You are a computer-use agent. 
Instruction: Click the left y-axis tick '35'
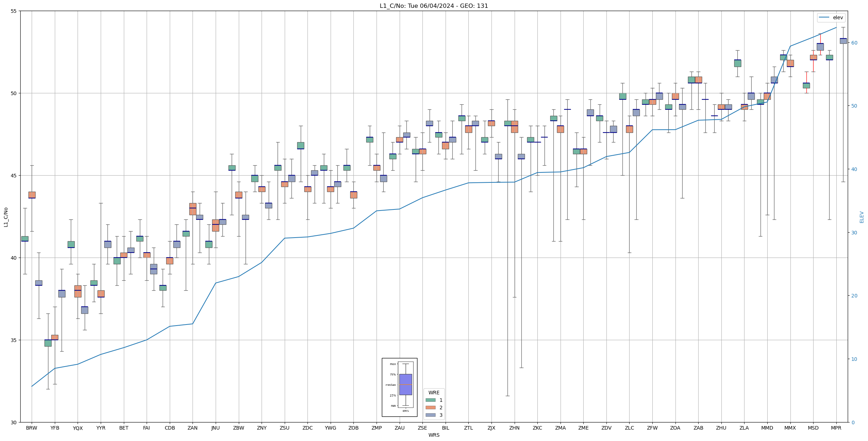click(x=14, y=340)
